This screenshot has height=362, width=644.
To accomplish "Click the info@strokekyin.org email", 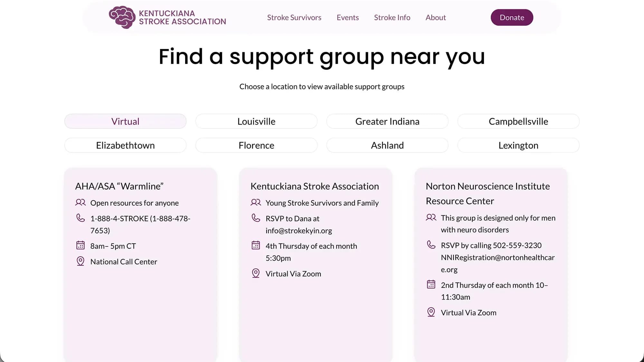I will point(299,230).
